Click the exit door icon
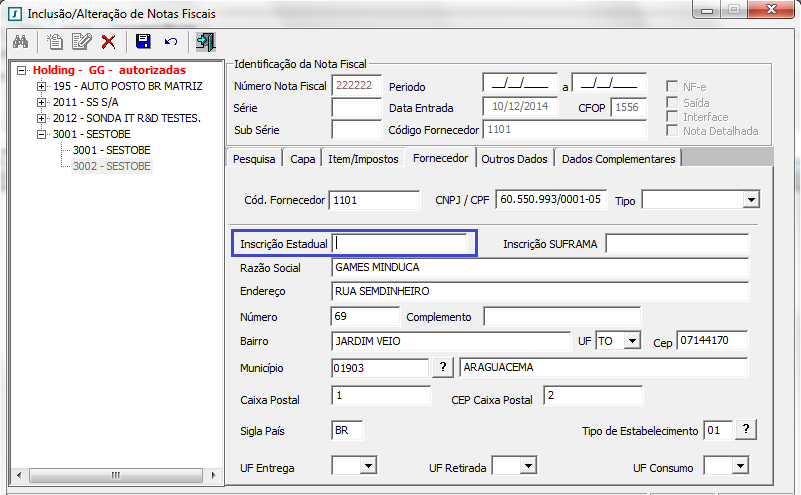Screen dimensions: 801x495 pos(206,42)
